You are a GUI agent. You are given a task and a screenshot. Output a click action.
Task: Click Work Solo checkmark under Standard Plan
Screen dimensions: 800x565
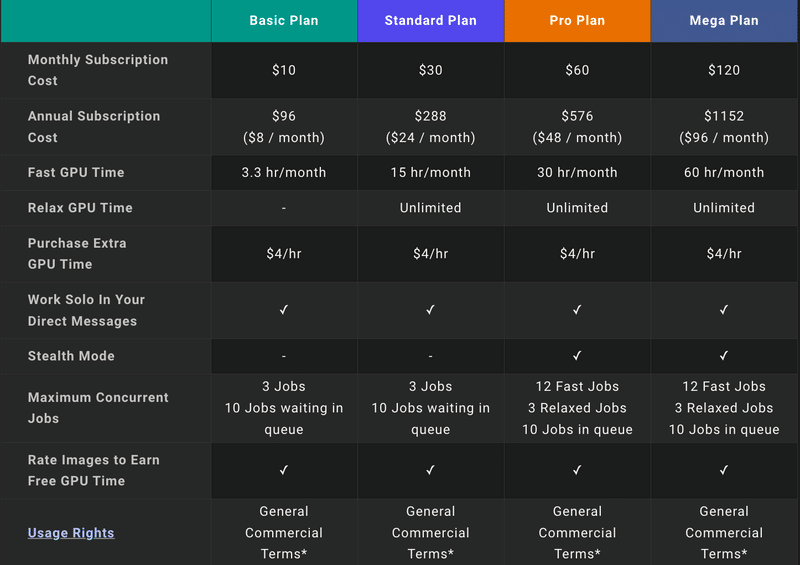[x=431, y=310]
